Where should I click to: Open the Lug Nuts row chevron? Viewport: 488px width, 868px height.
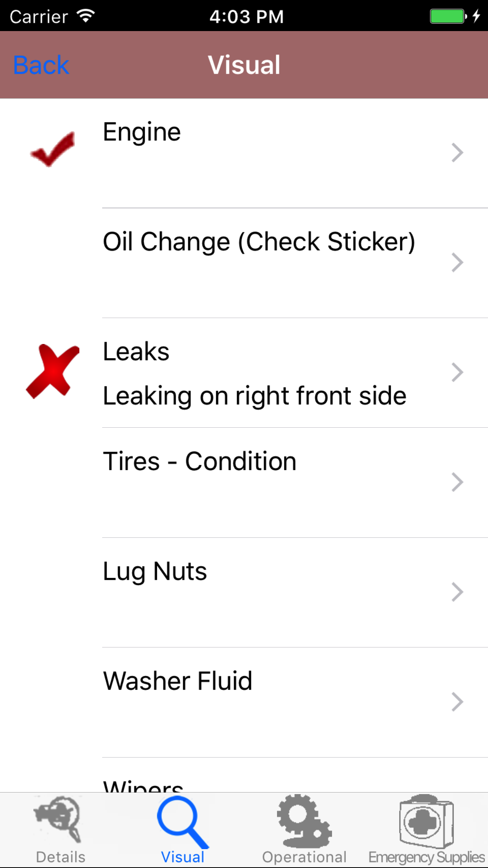(x=457, y=592)
